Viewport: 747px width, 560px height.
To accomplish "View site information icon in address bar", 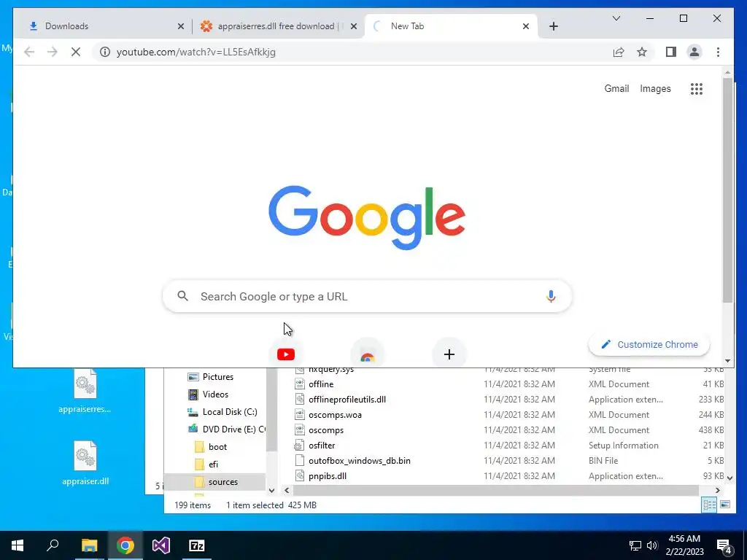I will tap(105, 52).
